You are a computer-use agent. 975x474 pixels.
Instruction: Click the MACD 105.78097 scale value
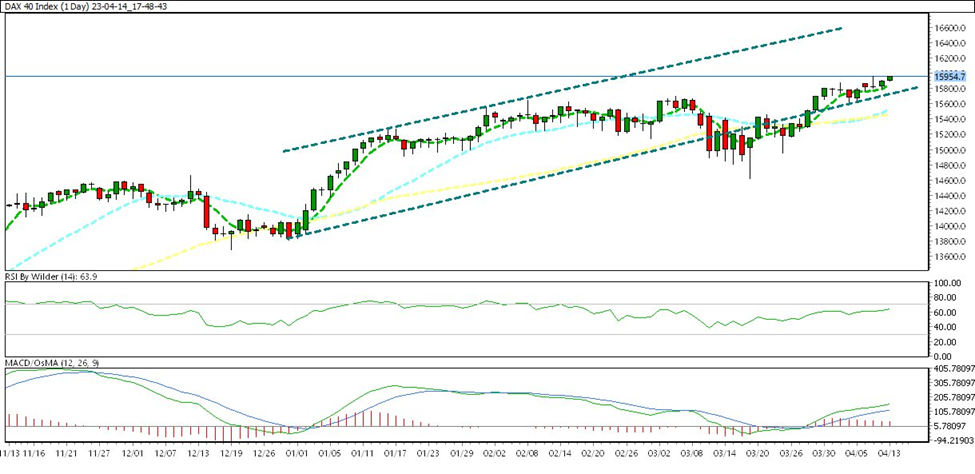[953, 412]
